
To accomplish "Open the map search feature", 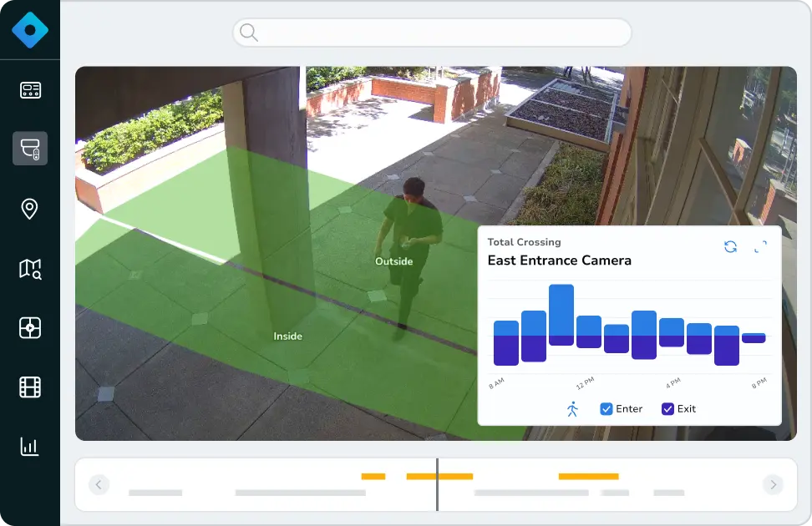I will tap(29, 268).
